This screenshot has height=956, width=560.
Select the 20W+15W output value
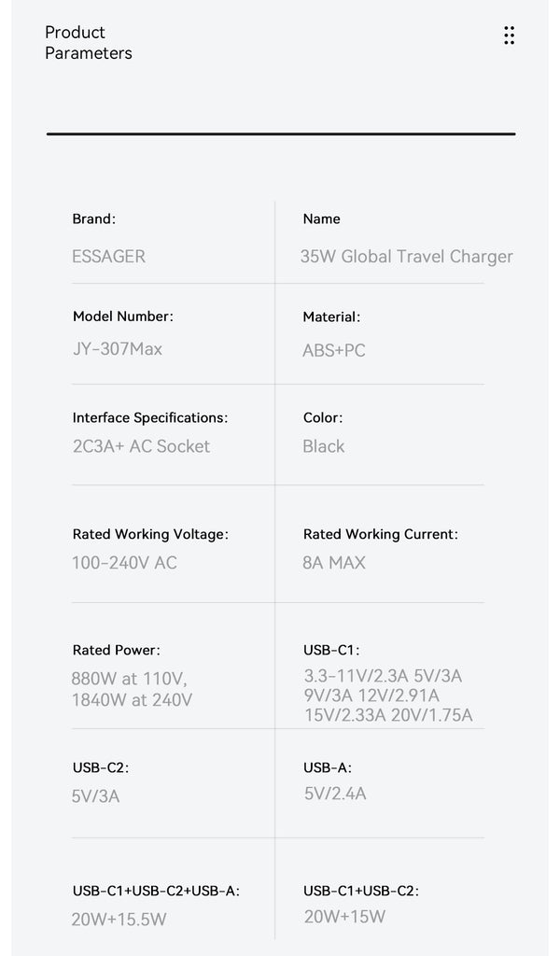(x=344, y=917)
